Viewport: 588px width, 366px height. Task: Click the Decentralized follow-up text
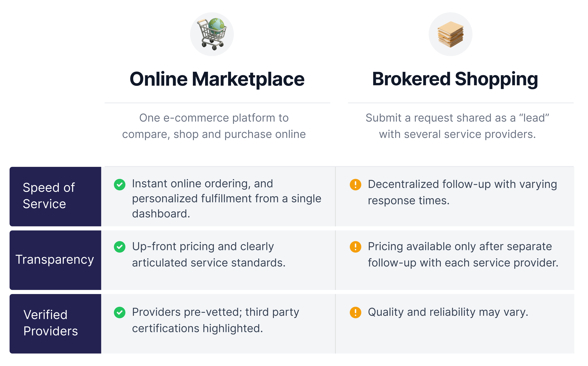pyautogui.click(x=462, y=192)
